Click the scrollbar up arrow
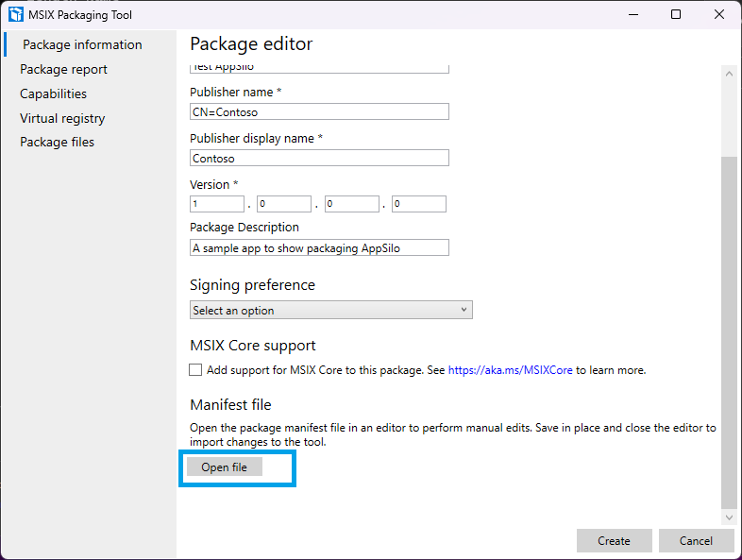 coord(729,74)
